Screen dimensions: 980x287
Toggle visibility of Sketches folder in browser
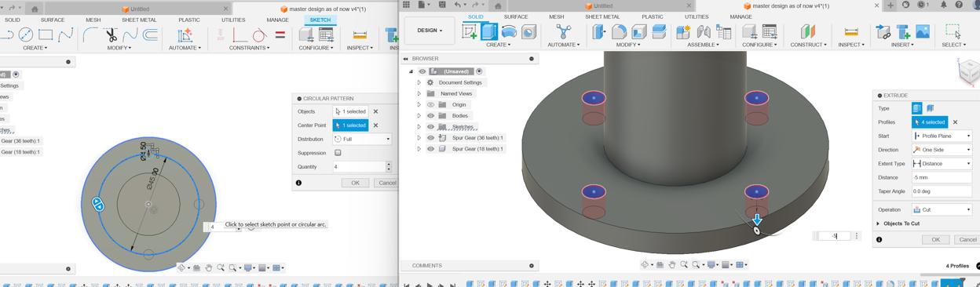pos(430,126)
